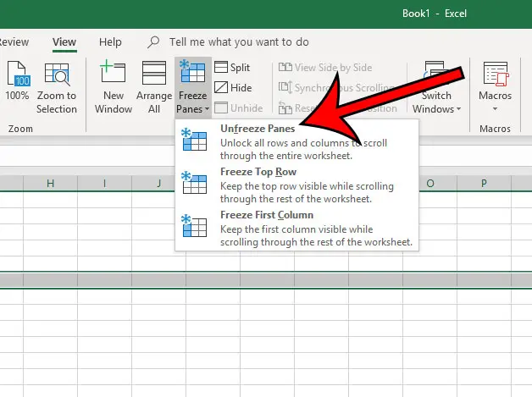Open the Switch Windows dropdown
This screenshot has width=532, height=397.
[x=437, y=108]
